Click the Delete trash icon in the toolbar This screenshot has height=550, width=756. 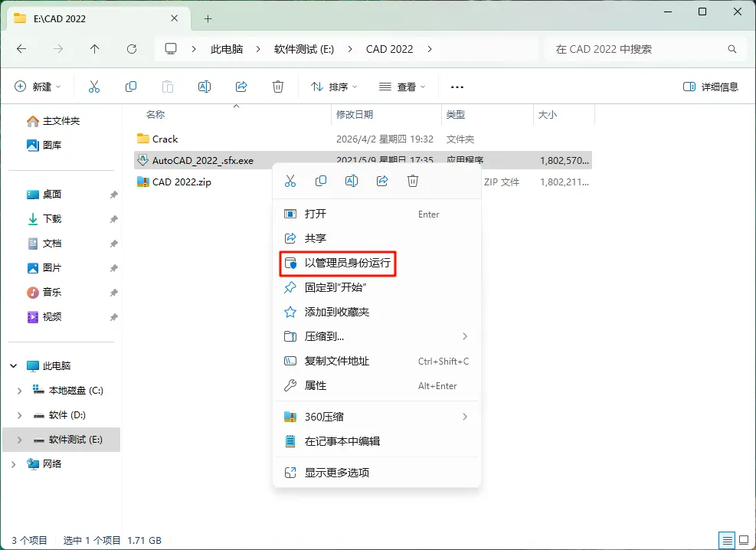(278, 87)
